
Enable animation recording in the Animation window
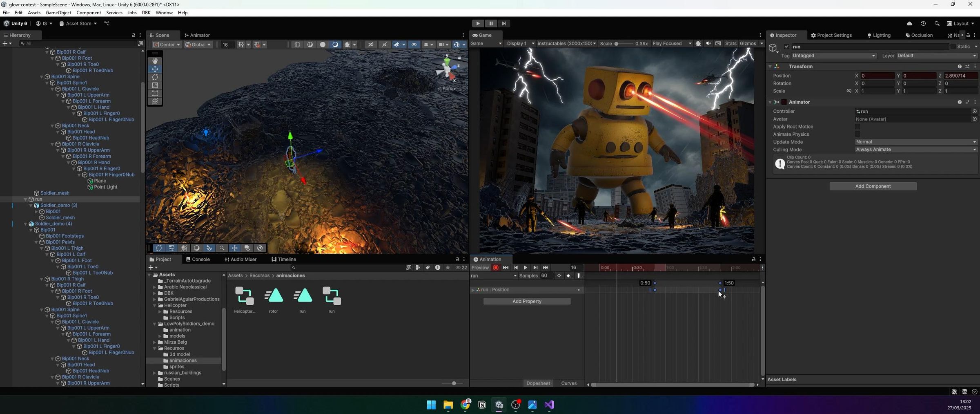495,267
